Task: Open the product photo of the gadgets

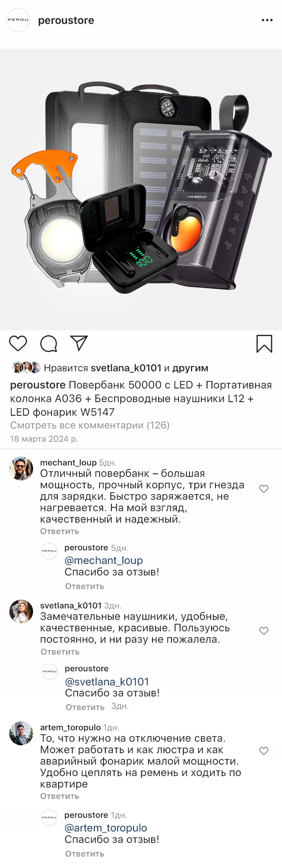Action: coord(141,189)
